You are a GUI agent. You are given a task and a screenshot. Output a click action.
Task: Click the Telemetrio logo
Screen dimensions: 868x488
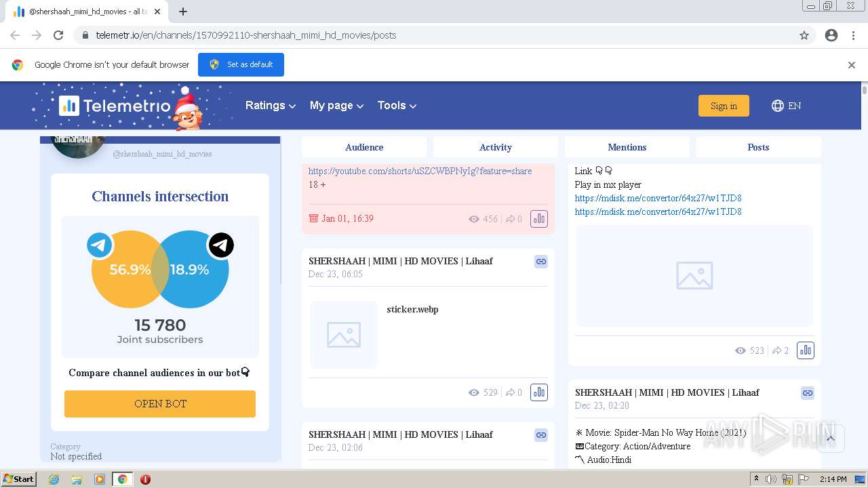[115, 106]
